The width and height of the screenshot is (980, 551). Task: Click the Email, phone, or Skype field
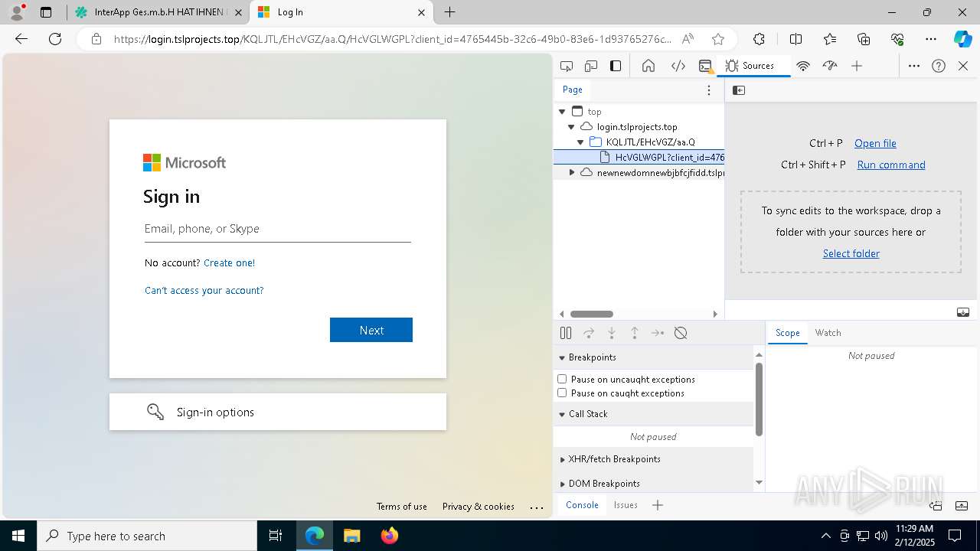point(278,229)
